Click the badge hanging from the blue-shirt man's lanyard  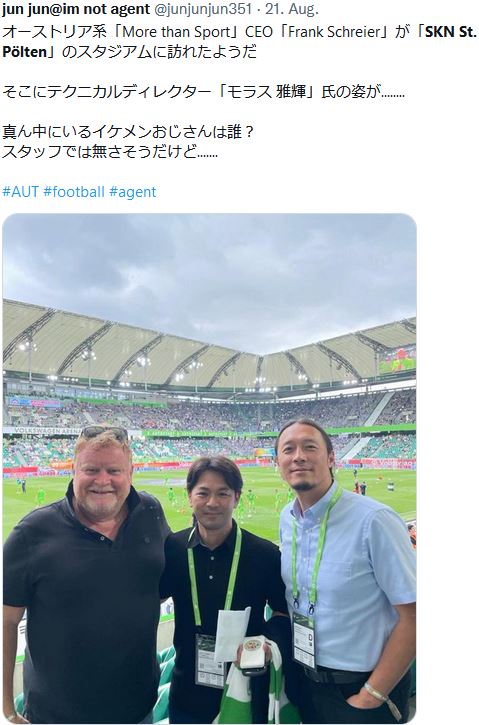(x=304, y=640)
